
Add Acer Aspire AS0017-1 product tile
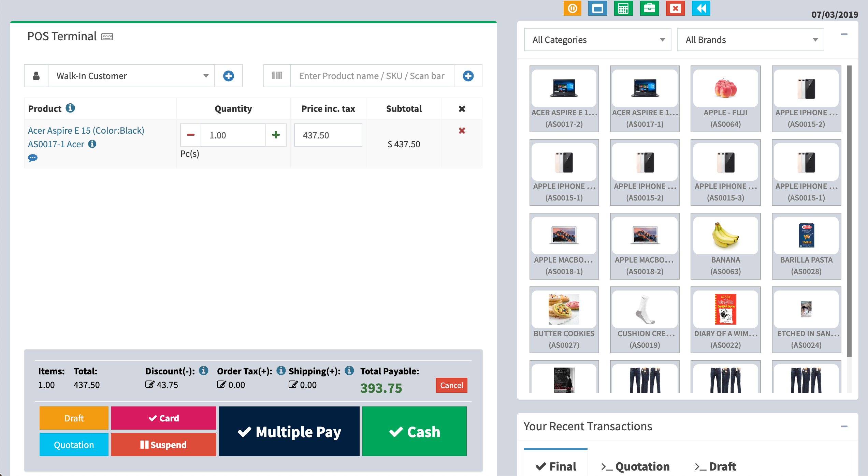[x=645, y=99]
